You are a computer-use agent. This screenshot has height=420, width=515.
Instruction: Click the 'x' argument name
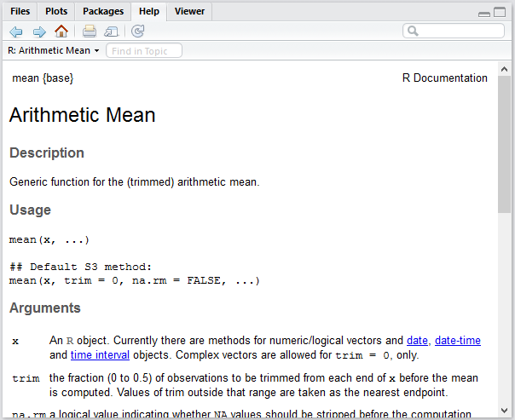tap(15, 342)
